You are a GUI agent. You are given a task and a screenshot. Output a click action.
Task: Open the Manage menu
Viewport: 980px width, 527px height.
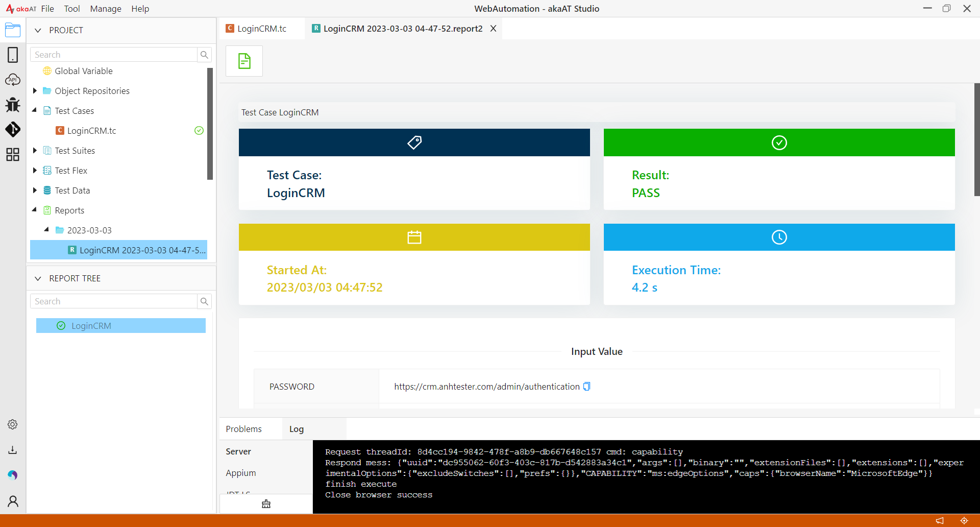(106, 9)
